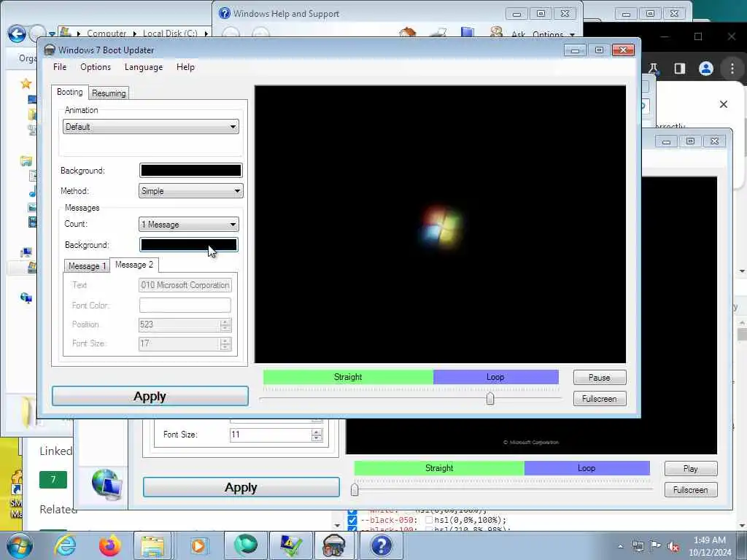Pick the Messages Background color swatch

(189, 245)
